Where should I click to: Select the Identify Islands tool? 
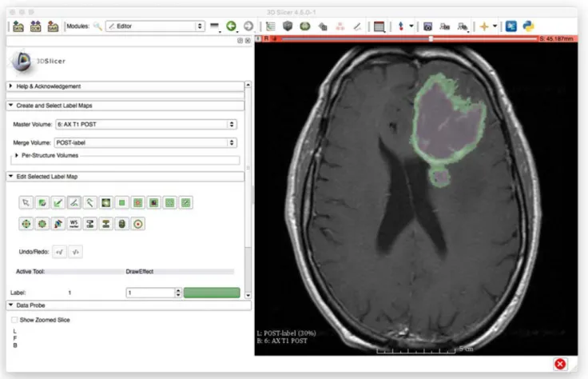[138, 202]
